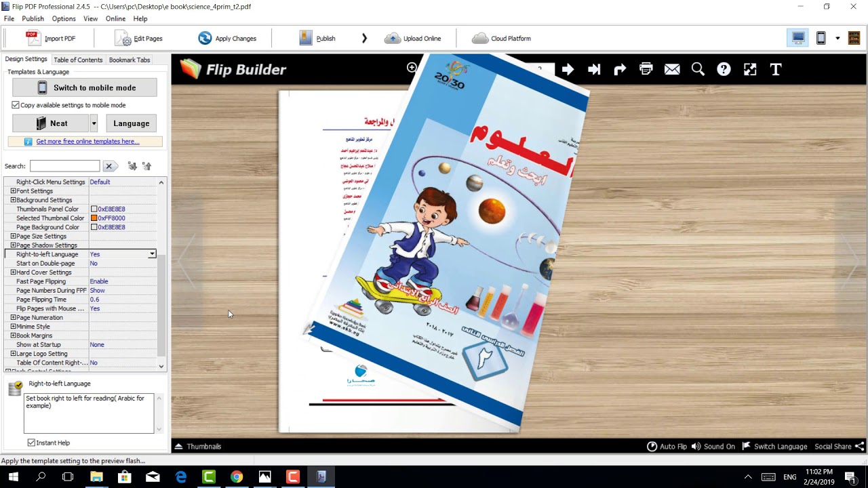The width and height of the screenshot is (868, 488).
Task: Expand Font Settings
Action: pos(13,191)
